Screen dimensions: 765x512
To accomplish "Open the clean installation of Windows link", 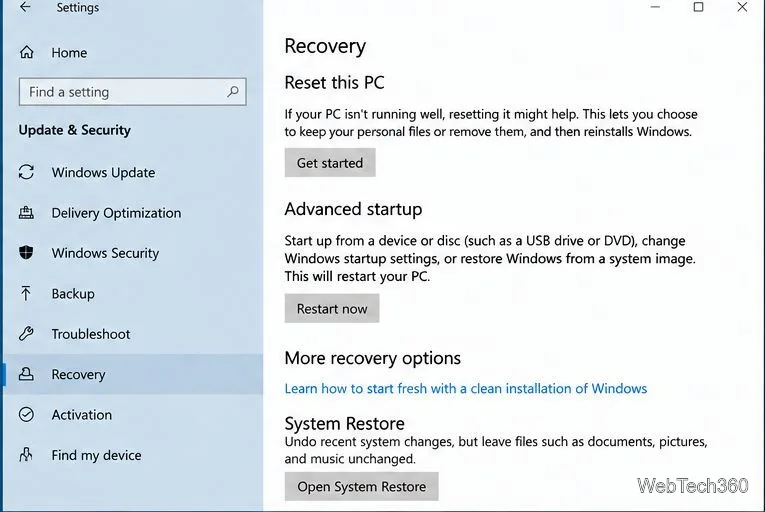I will 465,389.
